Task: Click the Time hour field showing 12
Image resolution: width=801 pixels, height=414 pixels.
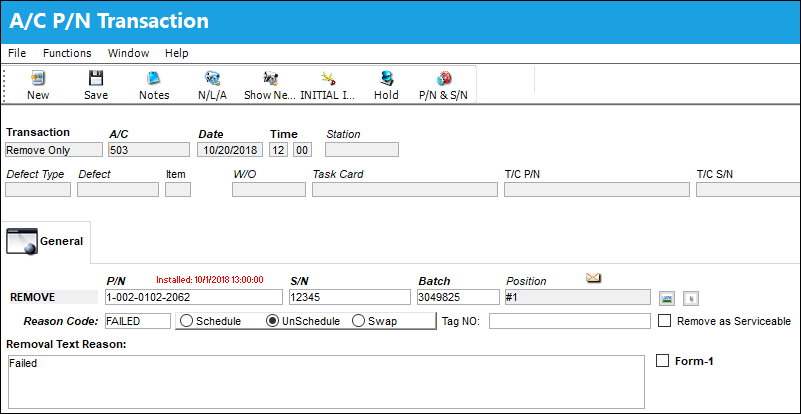Action: pos(279,150)
